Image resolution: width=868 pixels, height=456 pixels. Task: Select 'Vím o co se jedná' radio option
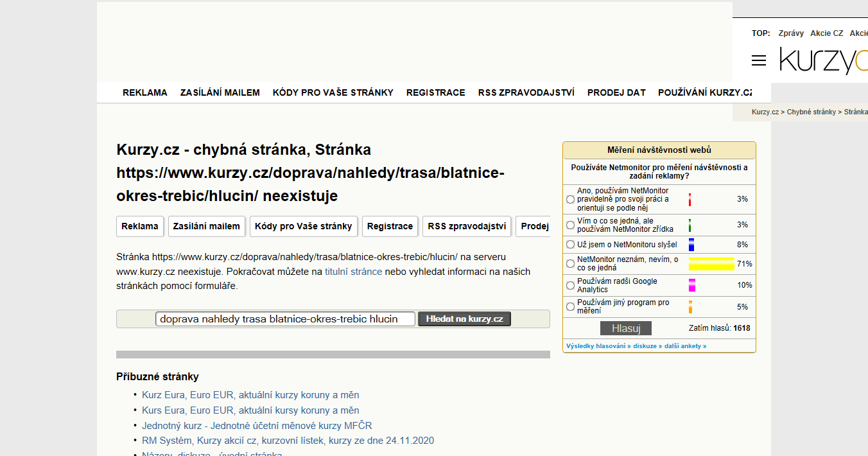570,225
